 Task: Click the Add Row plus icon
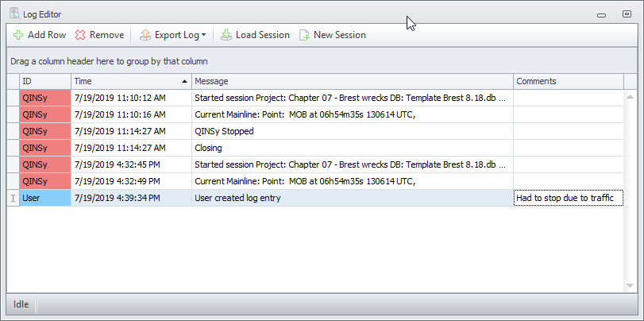click(18, 35)
